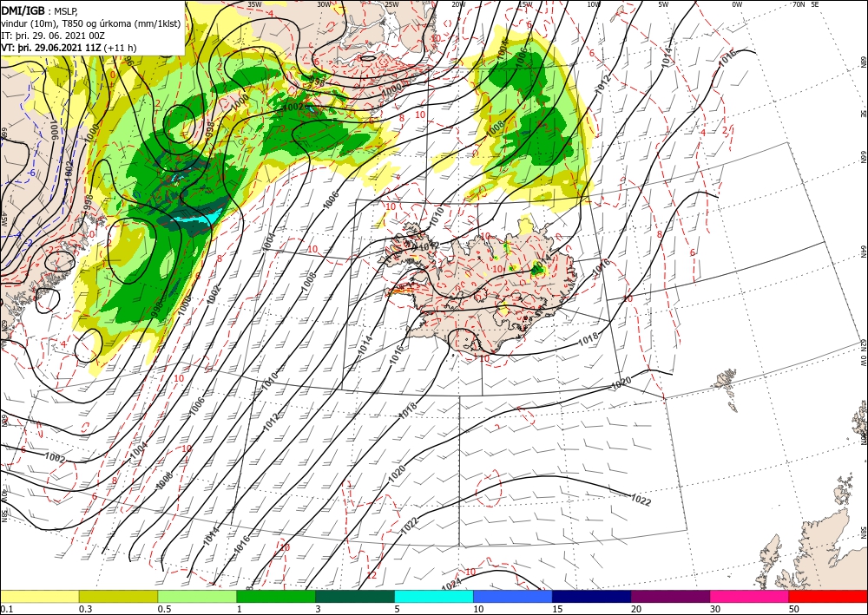Click the "VT: þri. 29.06.2021 11Z (+11 h)" line
The height and width of the screenshot is (615, 868).
[x=69, y=48]
